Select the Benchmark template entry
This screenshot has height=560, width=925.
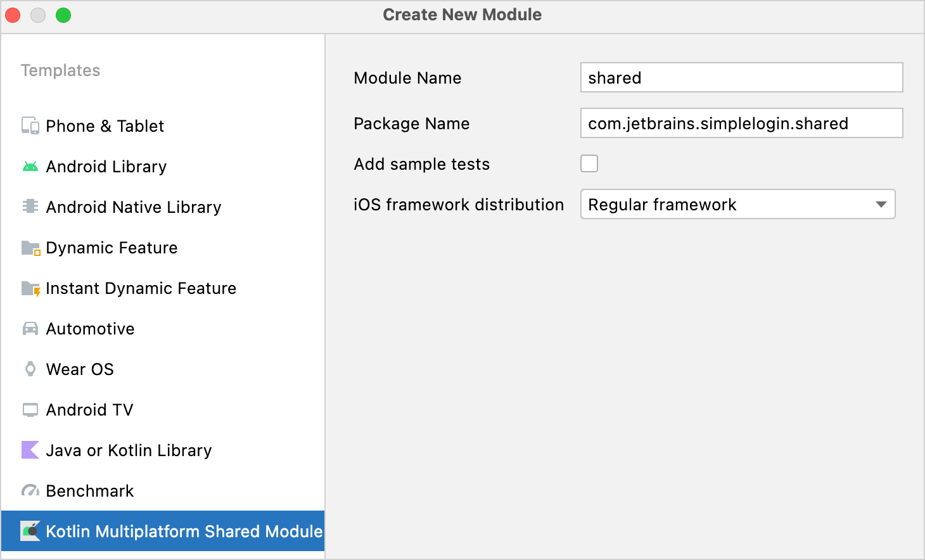[x=89, y=490]
